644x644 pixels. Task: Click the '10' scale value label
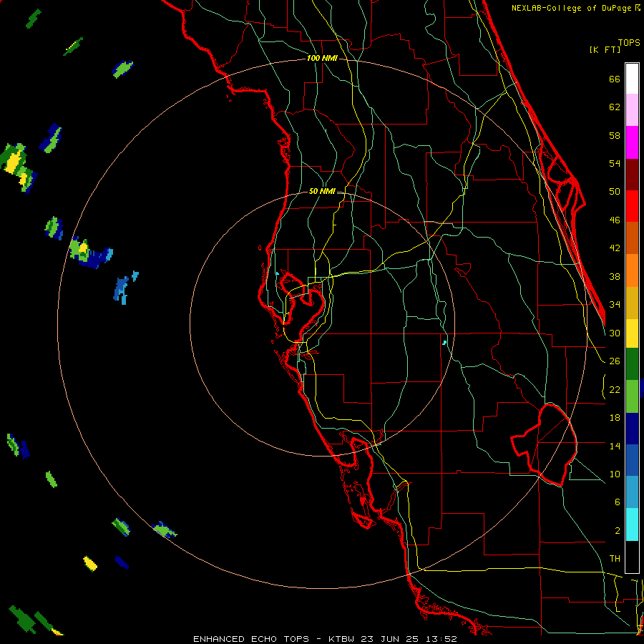(615, 474)
